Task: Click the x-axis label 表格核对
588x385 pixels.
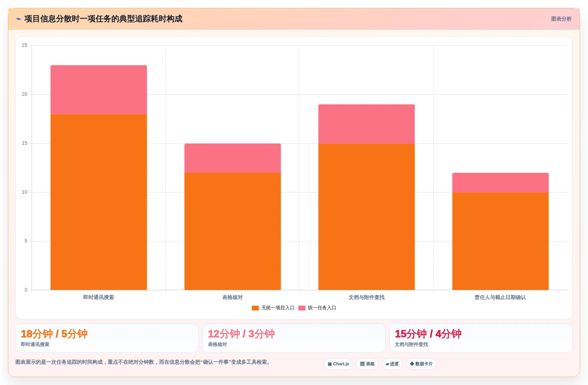Action: click(233, 297)
